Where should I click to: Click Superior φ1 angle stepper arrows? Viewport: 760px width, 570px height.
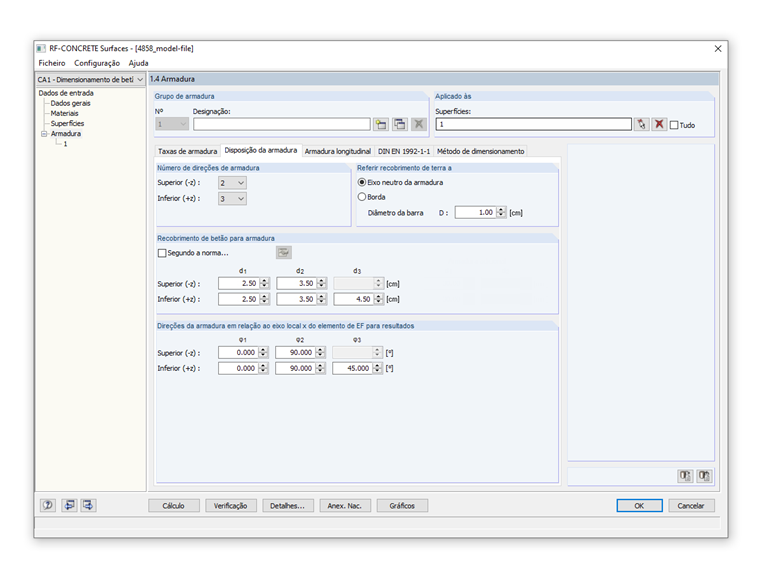coord(263,353)
